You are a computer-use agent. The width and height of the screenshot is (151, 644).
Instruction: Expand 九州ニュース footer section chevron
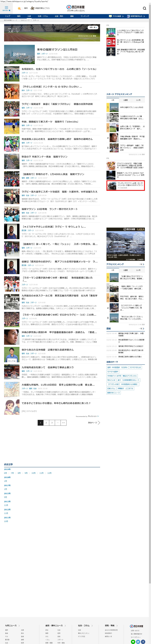coord(19,625)
